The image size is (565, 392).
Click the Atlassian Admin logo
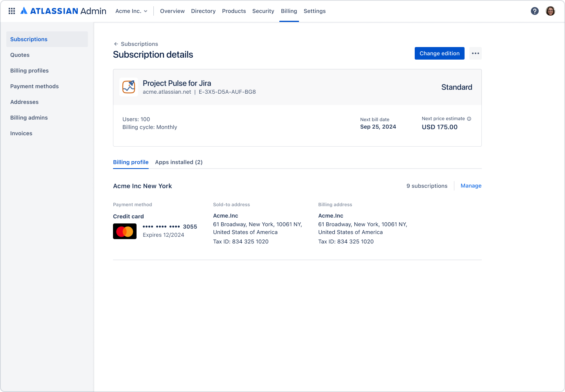point(63,11)
